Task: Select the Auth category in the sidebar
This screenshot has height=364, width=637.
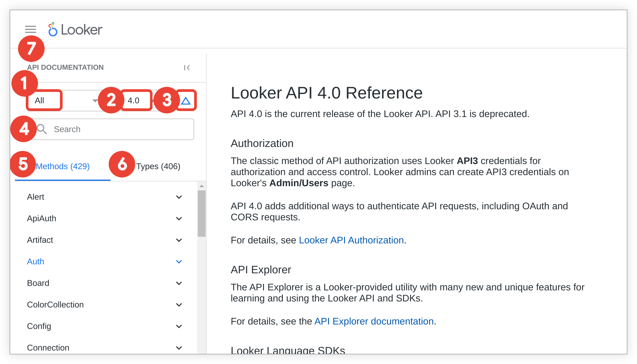Action: click(x=35, y=261)
